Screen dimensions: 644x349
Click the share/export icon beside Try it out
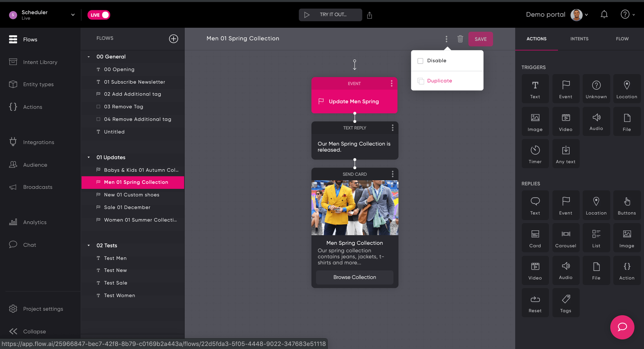pos(369,15)
